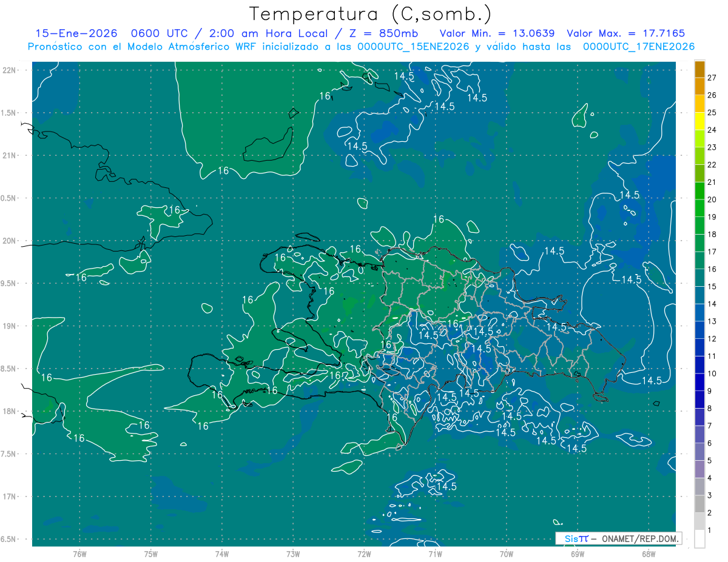Click the 21N latitude label
This screenshot has height=562, width=728.
pos(9,155)
